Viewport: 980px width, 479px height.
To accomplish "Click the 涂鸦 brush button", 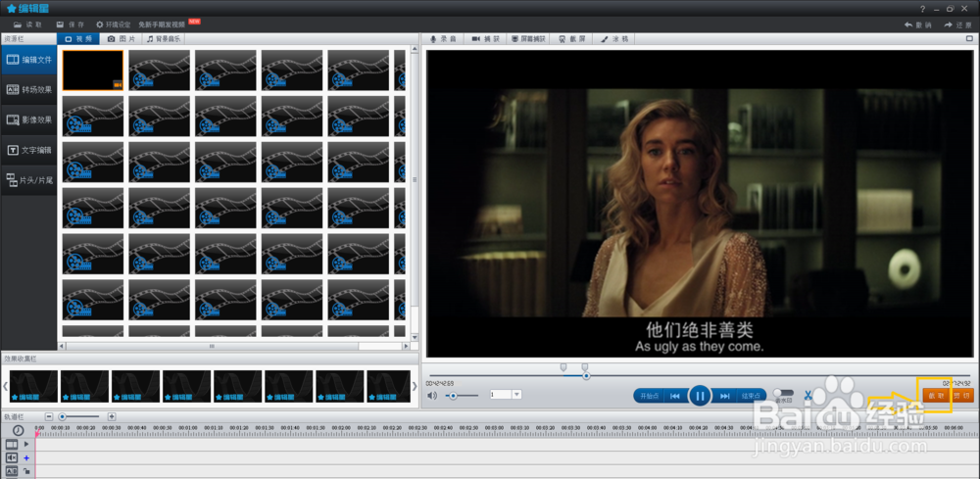I will point(613,39).
